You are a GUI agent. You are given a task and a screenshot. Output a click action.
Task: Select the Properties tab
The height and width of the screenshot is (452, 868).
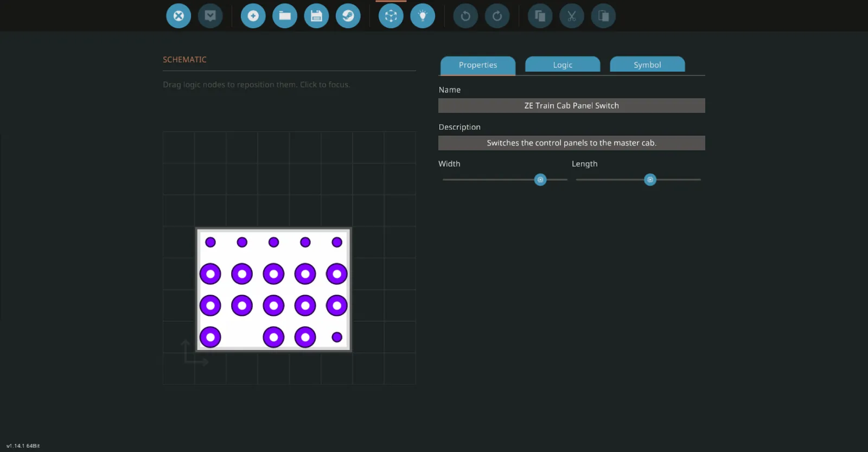tap(477, 65)
